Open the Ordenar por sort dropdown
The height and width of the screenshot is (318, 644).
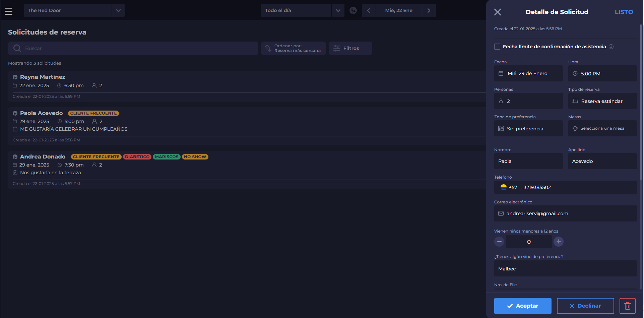coord(294,48)
